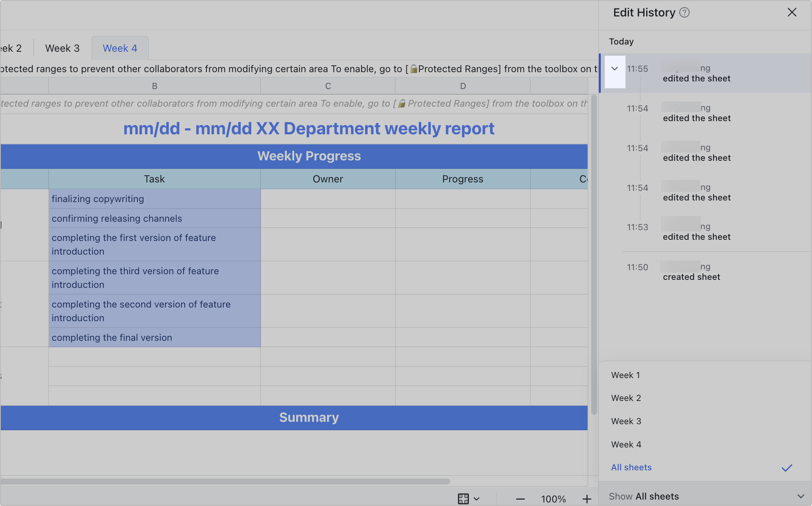This screenshot has height=506, width=812.
Task: Open the sheet grid view icon near zoom controls
Action: pyautogui.click(x=463, y=498)
